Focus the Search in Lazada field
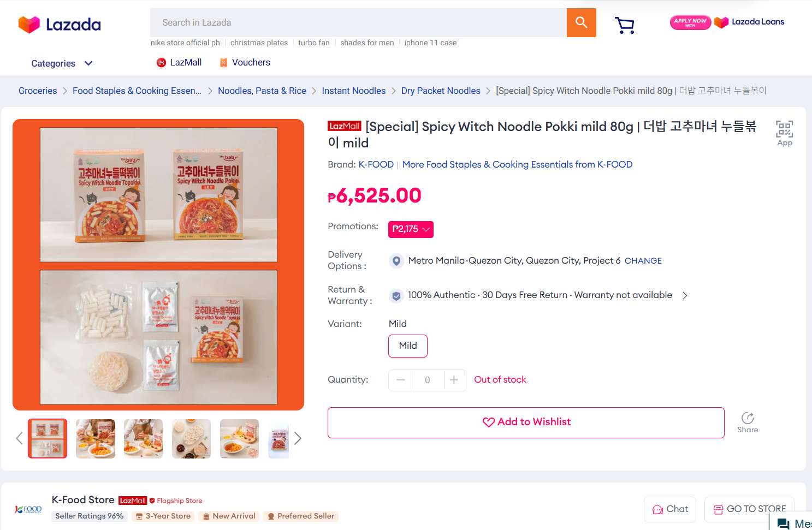The image size is (812, 530). (x=358, y=22)
